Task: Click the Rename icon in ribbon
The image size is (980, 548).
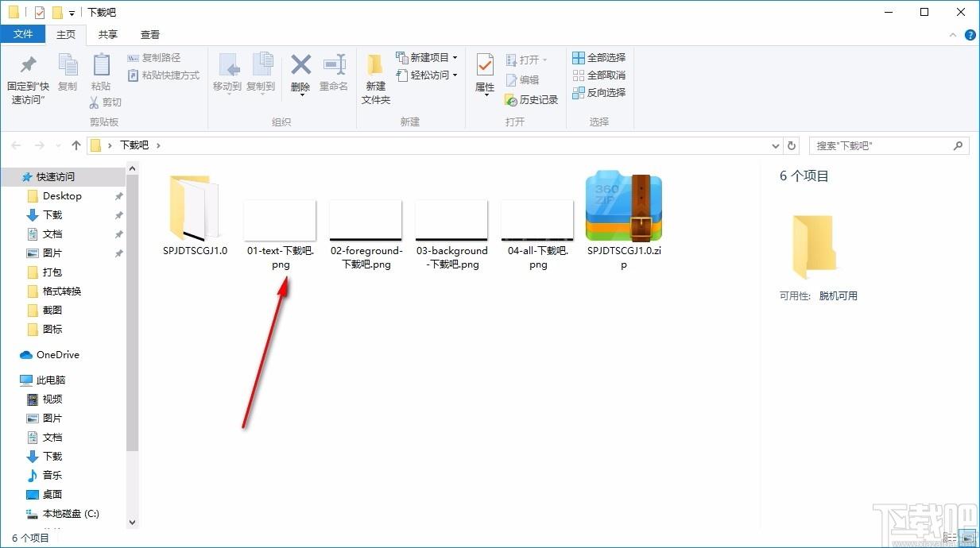Action: [x=334, y=65]
